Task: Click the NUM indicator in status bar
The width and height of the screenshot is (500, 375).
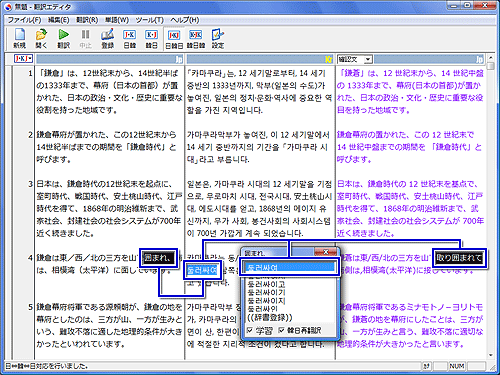Action: pos(456,366)
